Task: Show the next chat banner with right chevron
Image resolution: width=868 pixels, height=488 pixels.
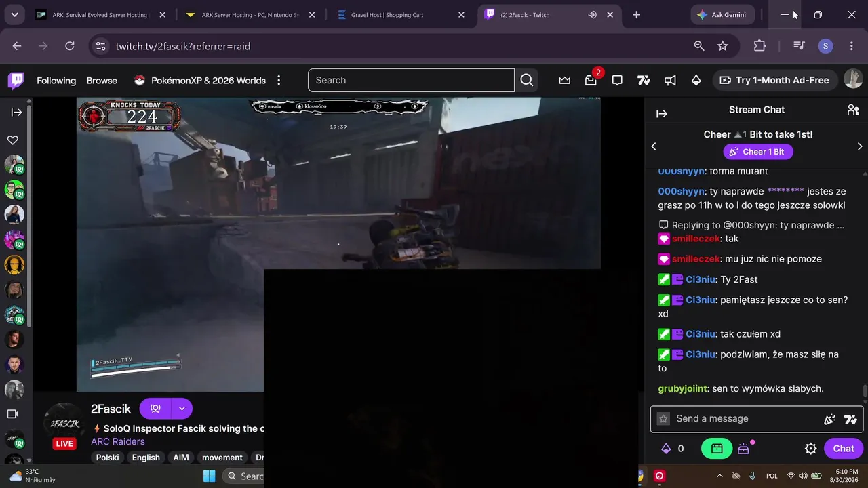Action: click(860, 146)
